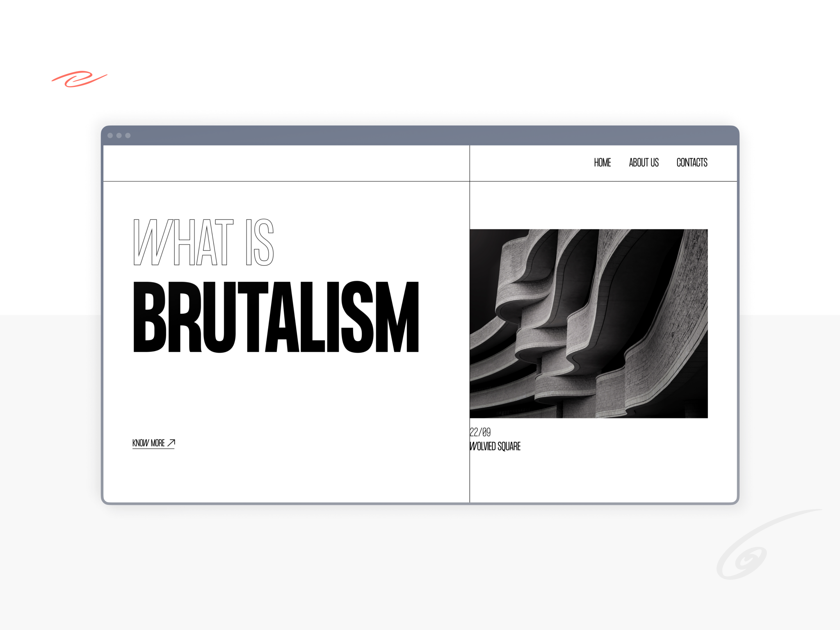Click the middle dot in the browser title bar

(119, 135)
